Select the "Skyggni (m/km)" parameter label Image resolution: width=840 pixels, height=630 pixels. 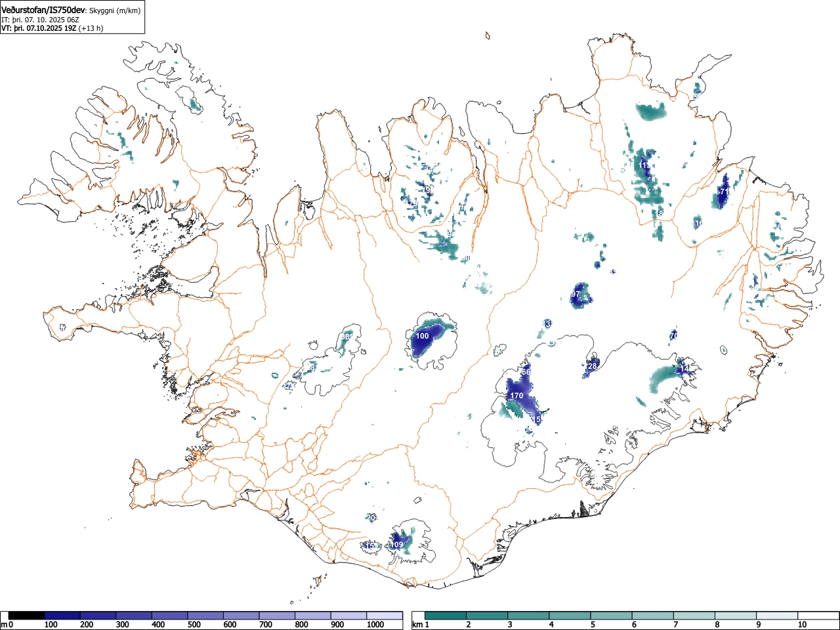click(115, 10)
